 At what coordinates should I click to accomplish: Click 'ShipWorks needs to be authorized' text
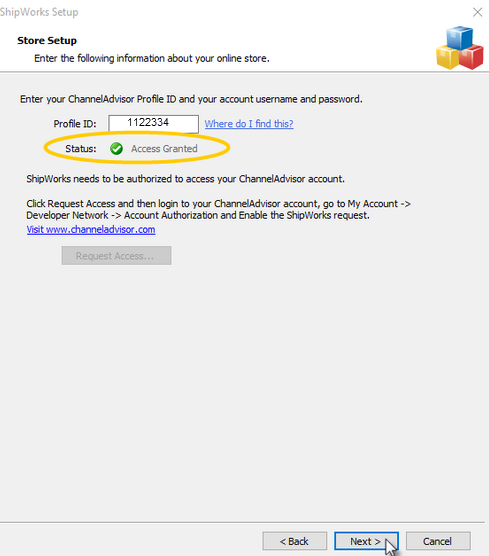pyautogui.click(x=185, y=179)
